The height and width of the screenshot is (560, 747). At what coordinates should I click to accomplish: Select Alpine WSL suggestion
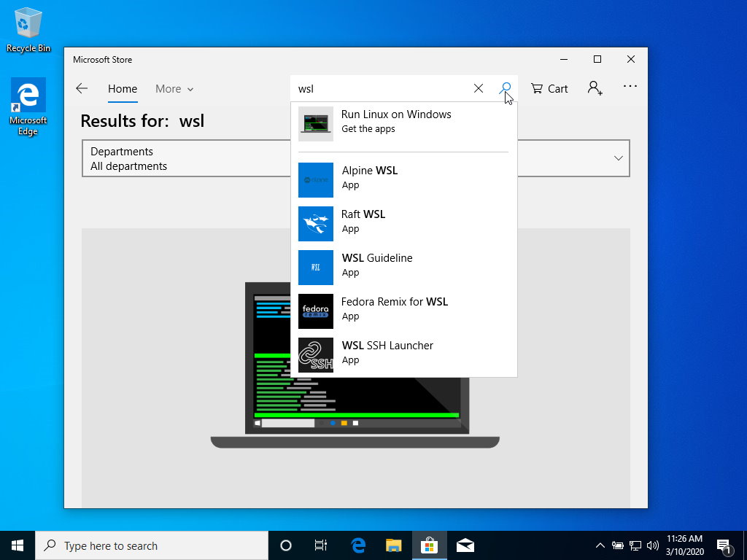click(x=403, y=179)
